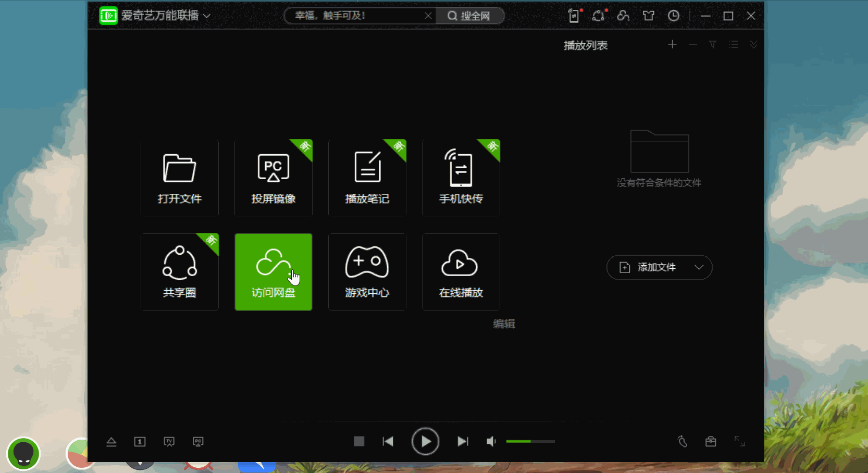
Task: Expand the 爱奇艺万能联播 title menu
Action: (207, 16)
